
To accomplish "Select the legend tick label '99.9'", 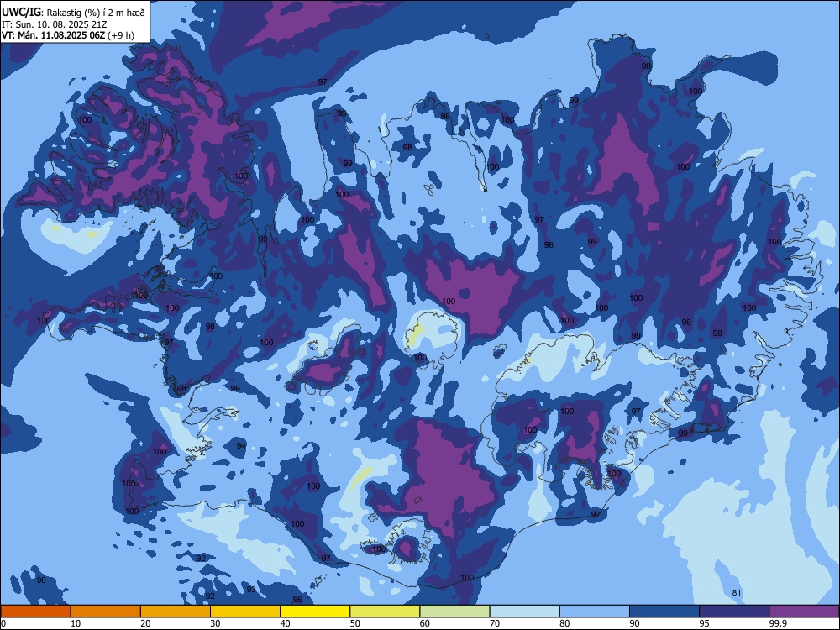I will [x=778, y=623].
